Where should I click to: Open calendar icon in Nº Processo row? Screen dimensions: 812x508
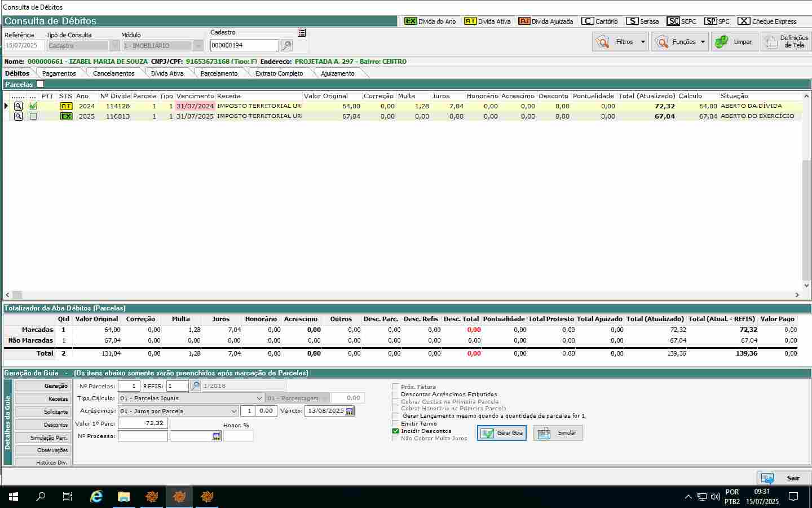tap(217, 436)
